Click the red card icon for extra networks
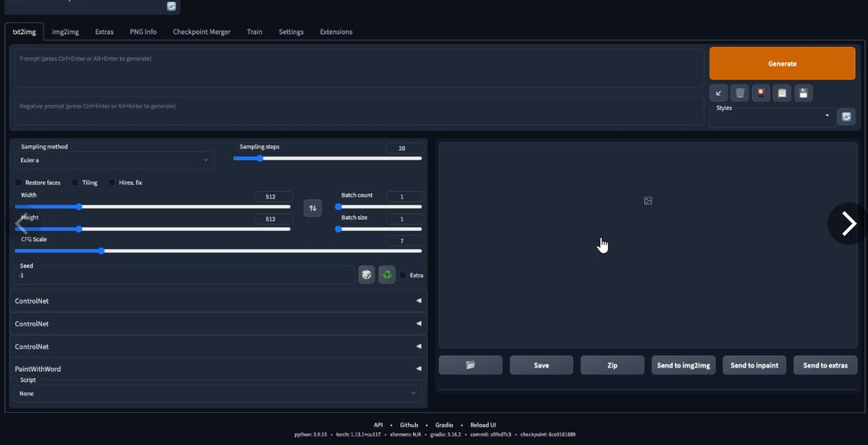This screenshot has width=868, height=445. (x=760, y=93)
